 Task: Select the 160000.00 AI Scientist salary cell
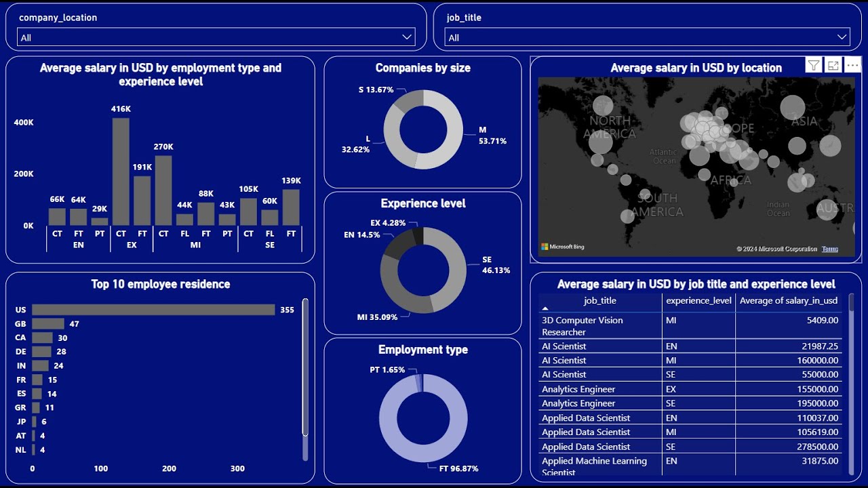(x=789, y=361)
